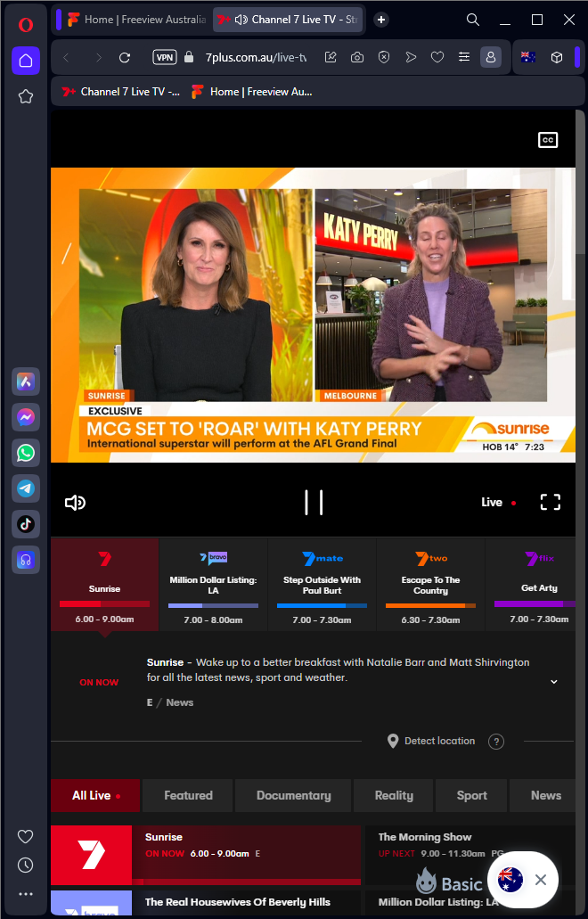Select the Reality category tab
Screen dimensions: 588x919
pyautogui.click(x=394, y=795)
